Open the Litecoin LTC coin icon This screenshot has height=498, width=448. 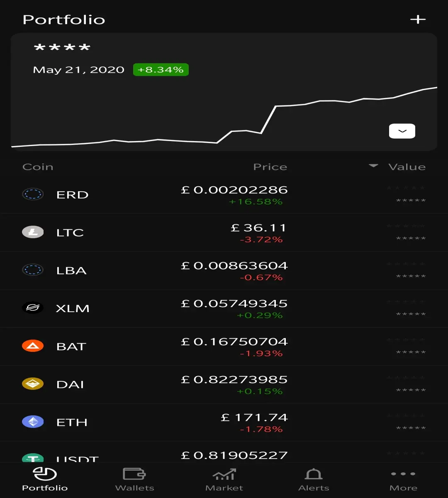click(33, 232)
